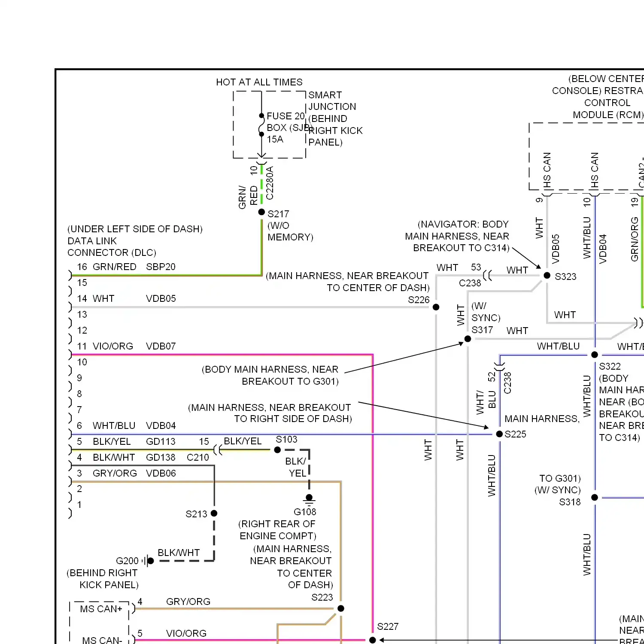644x644 pixels.
Task: Click the ground symbol beside G200
Action: click(148, 561)
